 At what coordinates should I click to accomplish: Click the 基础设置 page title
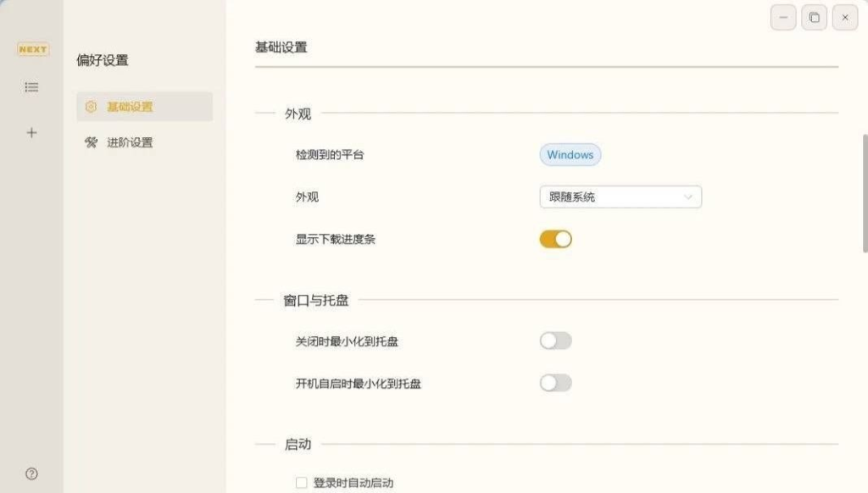pos(280,47)
